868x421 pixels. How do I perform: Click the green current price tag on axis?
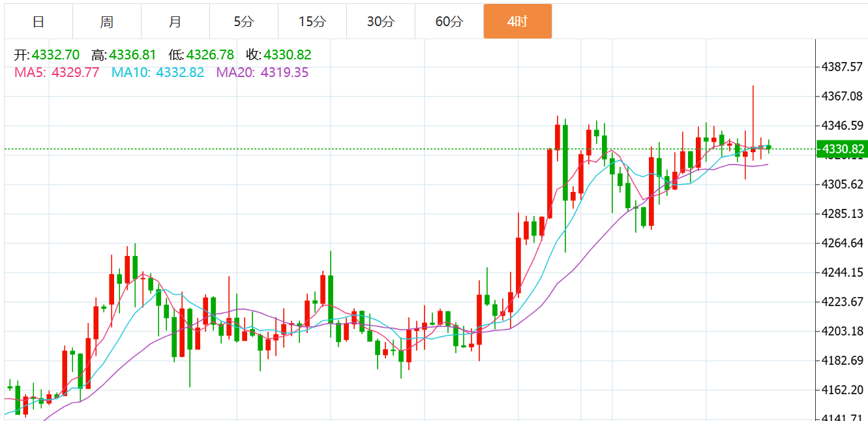click(841, 149)
